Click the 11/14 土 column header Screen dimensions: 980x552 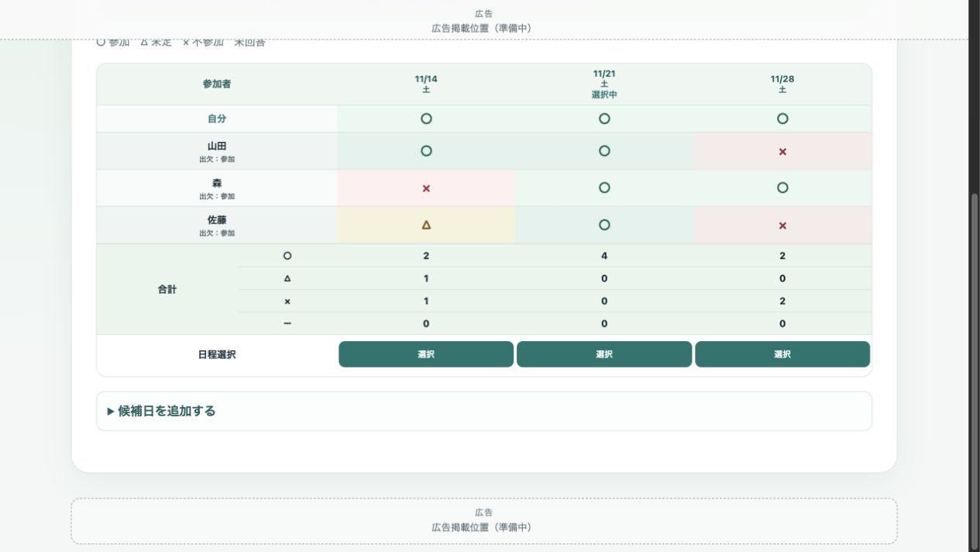click(x=426, y=84)
